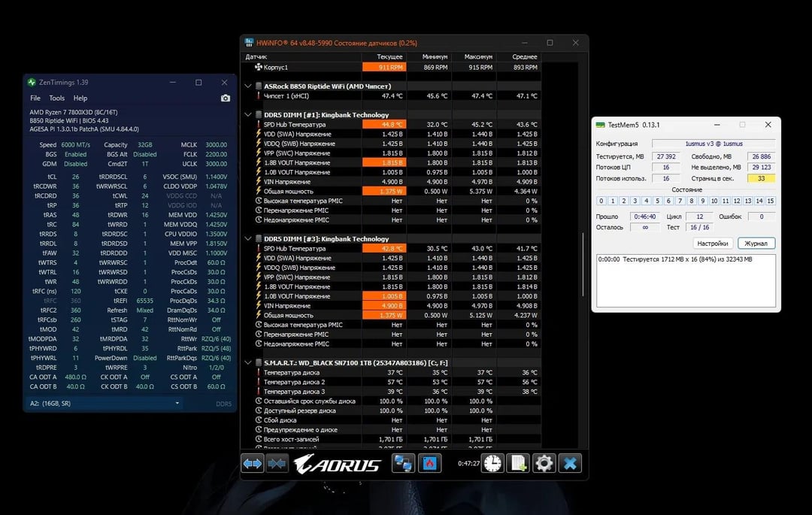Collapse the S.M.A.R.T. WD_BLACK SN7100 group
The width and height of the screenshot is (812, 515).
247,363
